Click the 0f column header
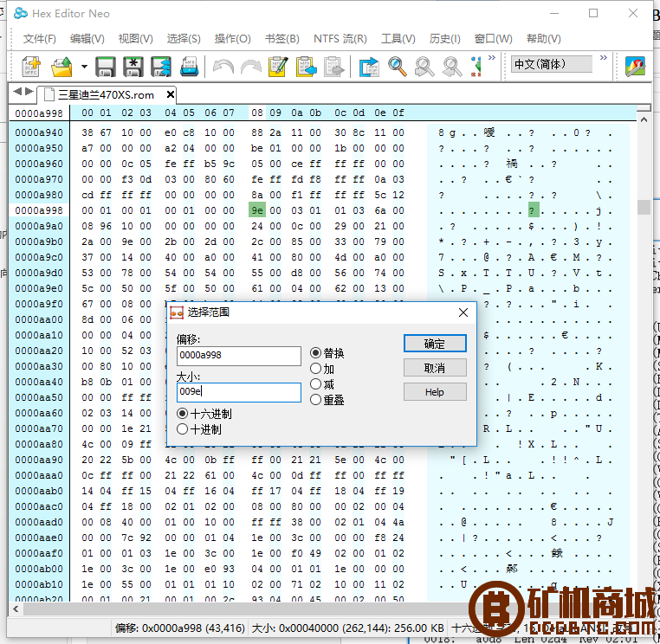The image size is (660, 644). point(398,113)
